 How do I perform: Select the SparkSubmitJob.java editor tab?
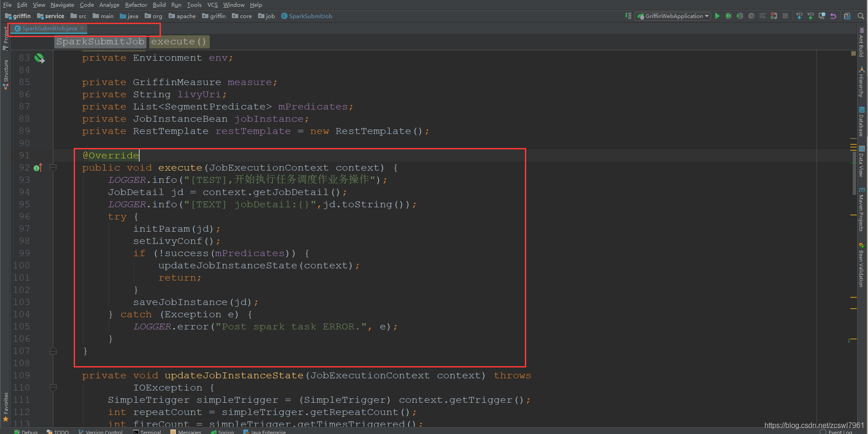(x=49, y=28)
